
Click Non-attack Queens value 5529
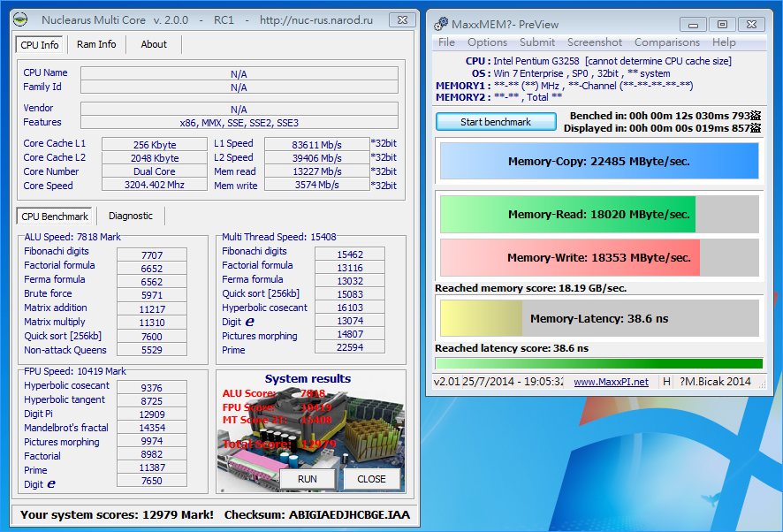(152, 350)
